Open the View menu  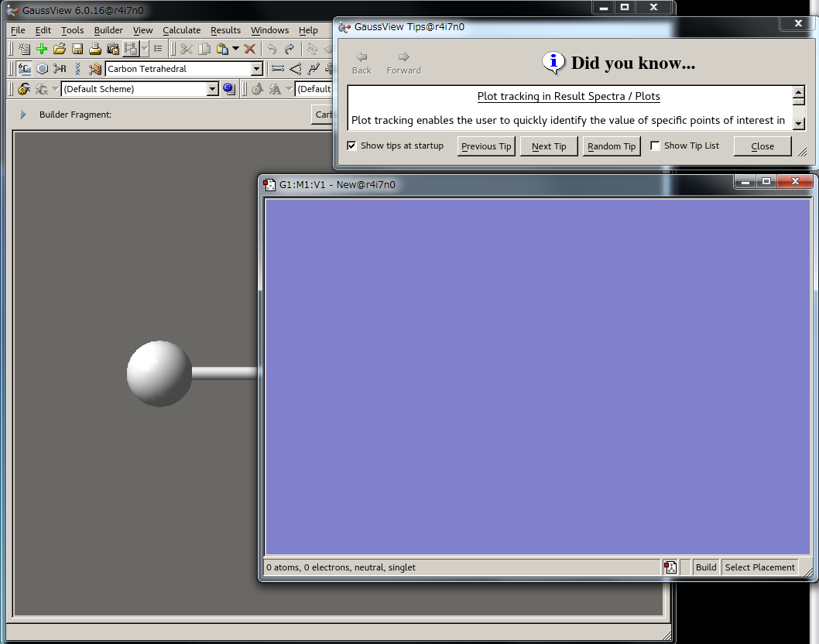coord(142,30)
